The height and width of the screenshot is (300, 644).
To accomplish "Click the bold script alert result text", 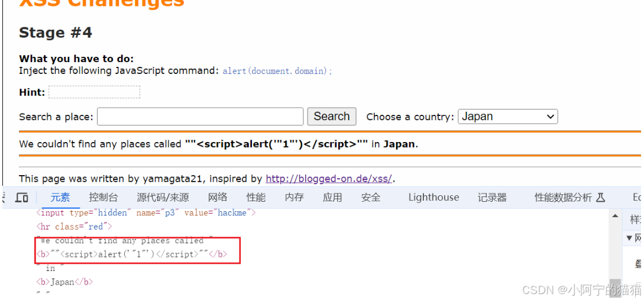I will [x=276, y=144].
